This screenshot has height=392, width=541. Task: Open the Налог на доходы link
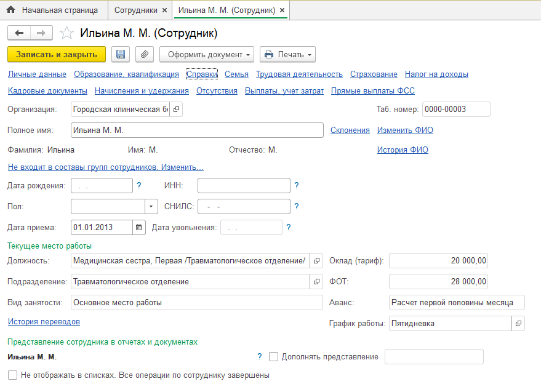[x=436, y=74]
